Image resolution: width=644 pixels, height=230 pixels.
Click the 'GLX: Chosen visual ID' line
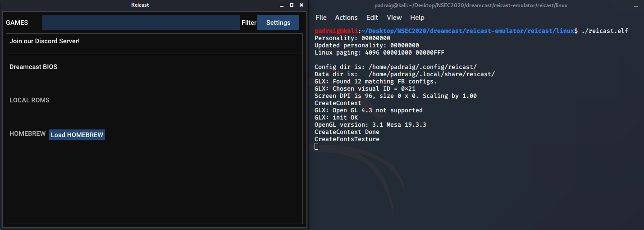point(365,88)
